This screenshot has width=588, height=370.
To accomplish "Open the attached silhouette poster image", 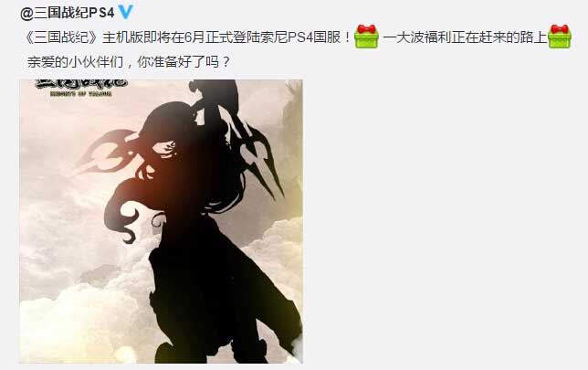I will coord(162,221).
